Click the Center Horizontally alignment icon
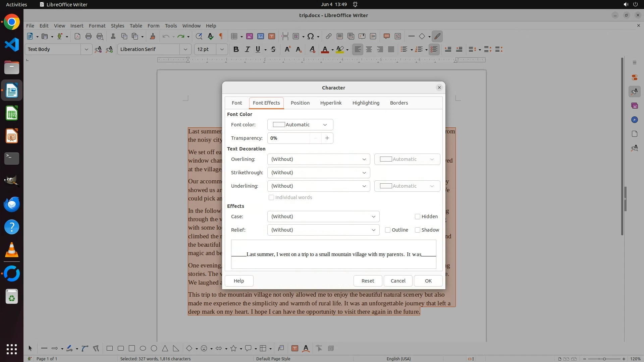The image size is (644, 362). click(x=369, y=49)
